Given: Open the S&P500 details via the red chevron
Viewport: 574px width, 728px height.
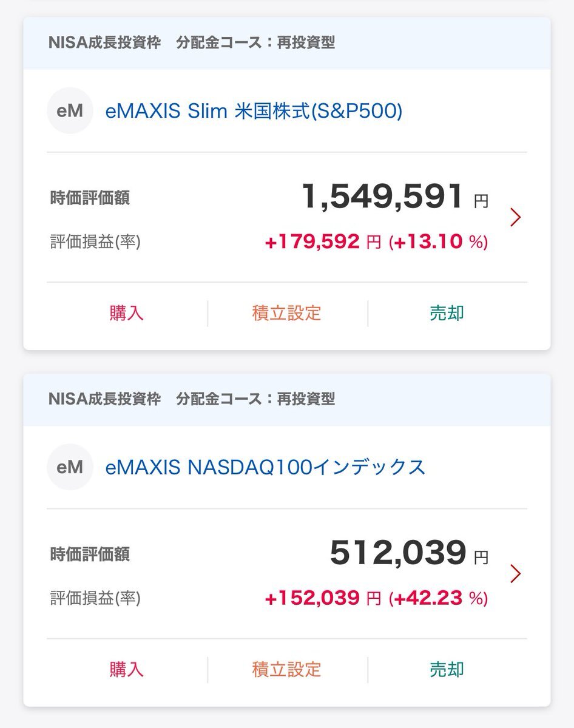Looking at the screenshot, I should [516, 217].
